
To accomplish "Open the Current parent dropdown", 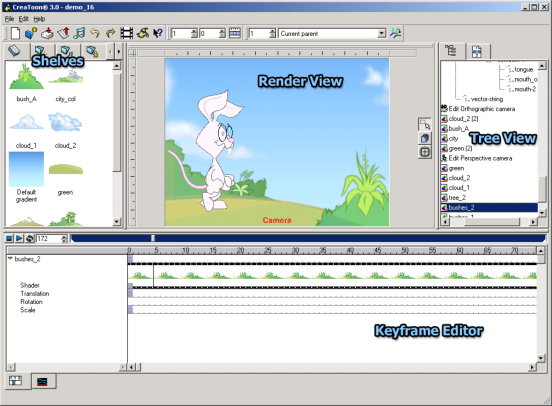I will click(x=382, y=33).
